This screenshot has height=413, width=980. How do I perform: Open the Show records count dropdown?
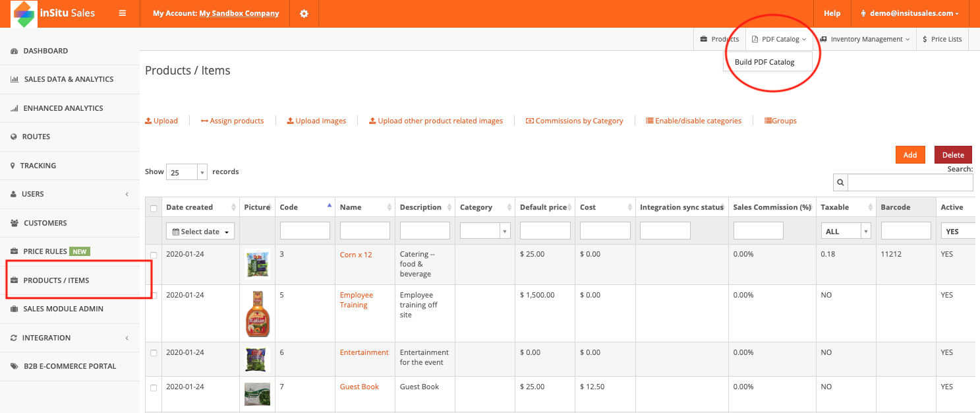coord(187,172)
